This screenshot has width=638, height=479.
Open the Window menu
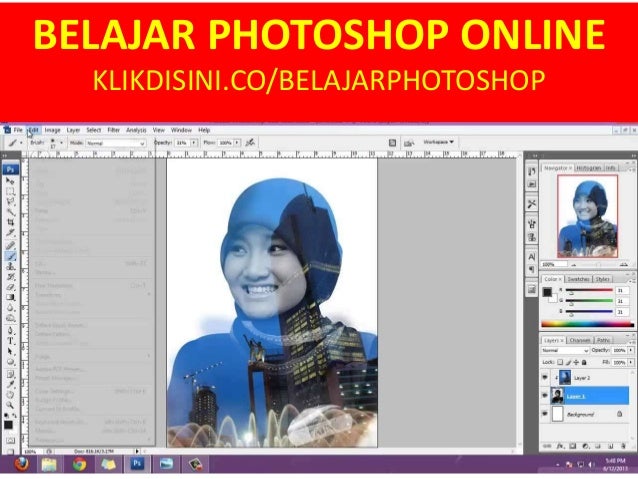(181, 130)
